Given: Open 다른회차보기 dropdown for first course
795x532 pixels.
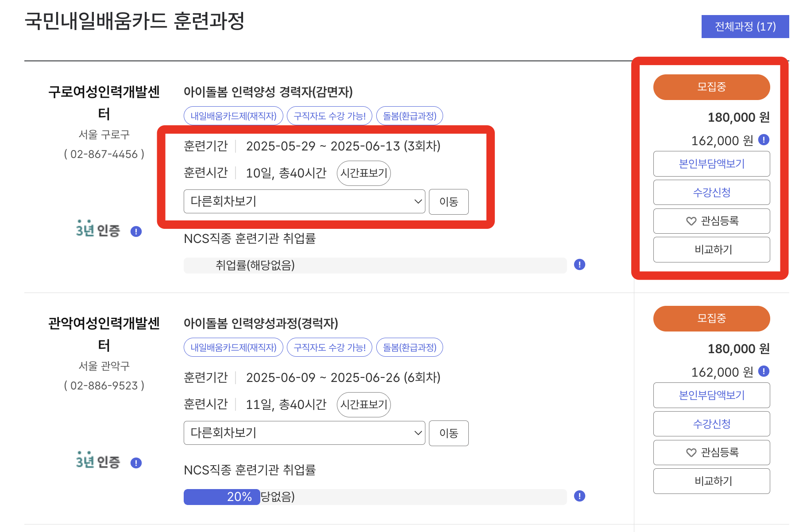Looking at the screenshot, I should (304, 201).
